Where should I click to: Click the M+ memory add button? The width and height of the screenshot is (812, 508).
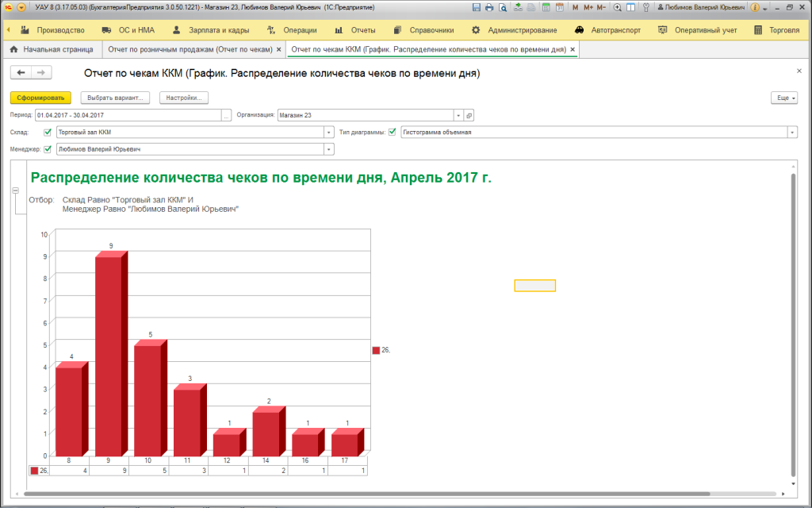[588, 8]
